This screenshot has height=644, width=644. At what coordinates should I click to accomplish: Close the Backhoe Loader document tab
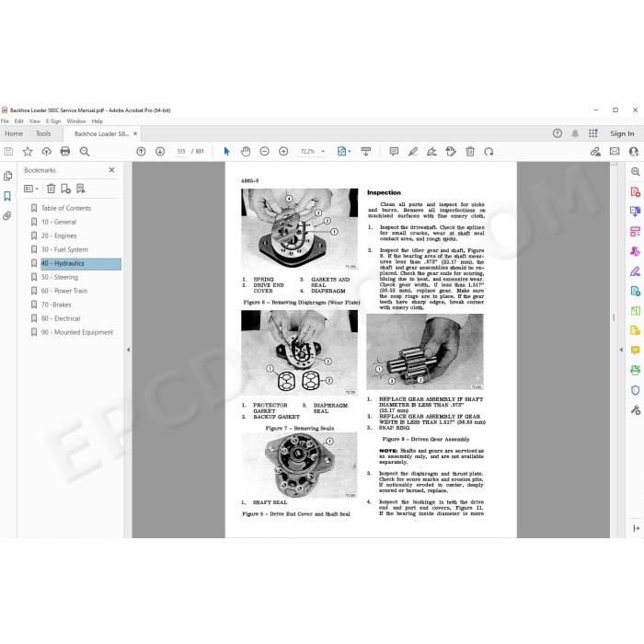[135, 133]
